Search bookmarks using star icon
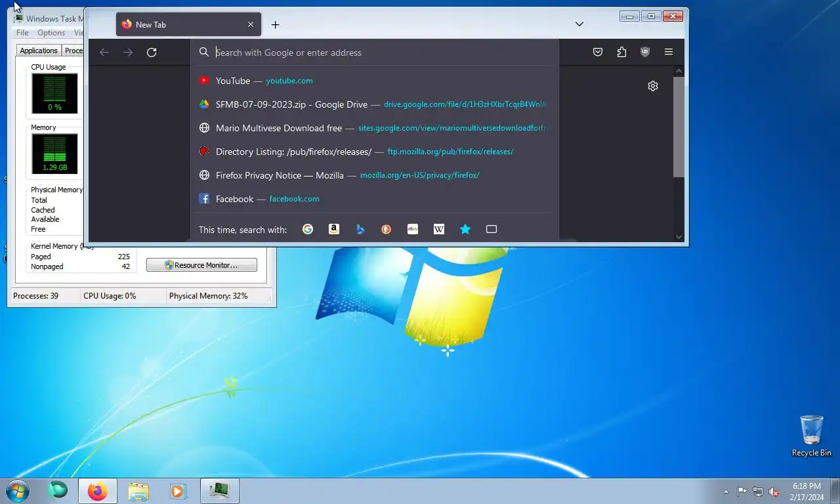Screen dimensions: 840x504 click(465, 229)
